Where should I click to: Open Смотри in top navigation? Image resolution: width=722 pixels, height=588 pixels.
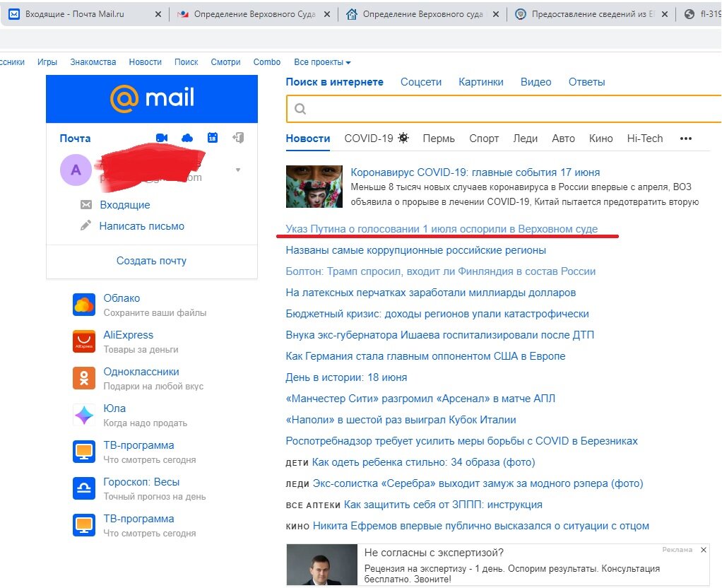click(x=225, y=62)
